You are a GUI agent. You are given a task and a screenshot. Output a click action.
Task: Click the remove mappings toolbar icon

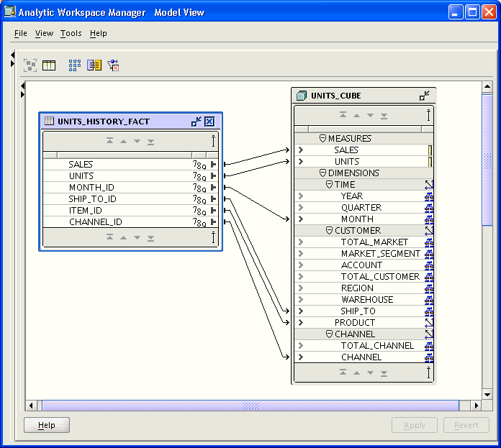(114, 65)
